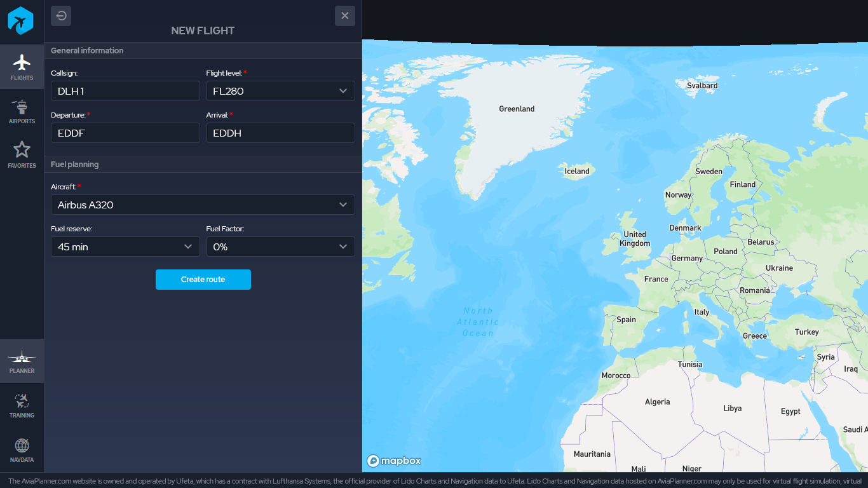The height and width of the screenshot is (488, 868).
Task: Open the Training section
Action: pos(22,405)
